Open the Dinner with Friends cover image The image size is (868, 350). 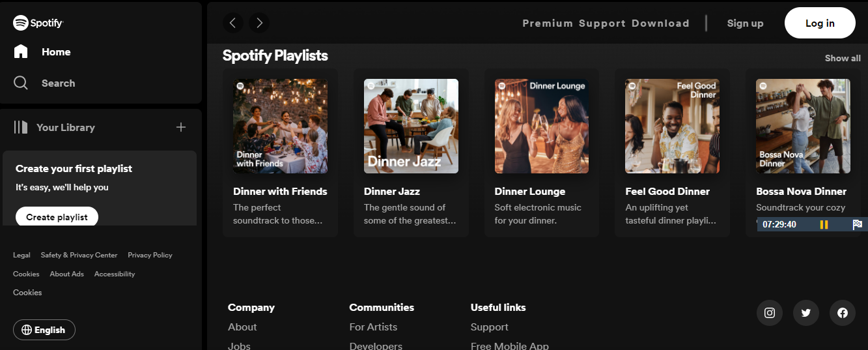pos(281,126)
